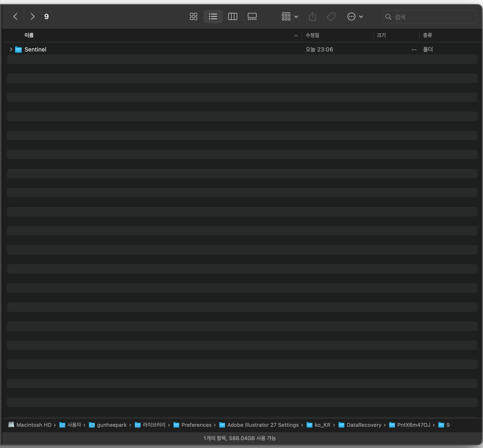This screenshot has height=448, width=483.
Task: Switch to icon grid view
Action: point(193,16)
